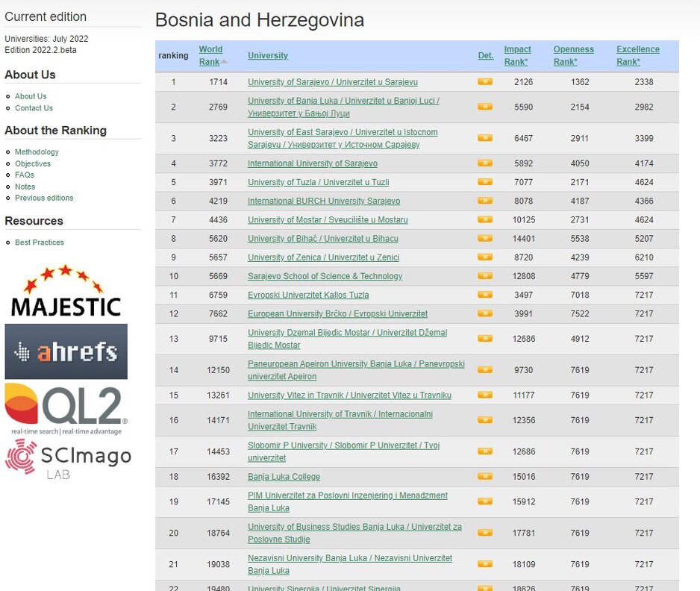
Task: Open details icon for Banja Luka College
Action: (x=484, y=477)
